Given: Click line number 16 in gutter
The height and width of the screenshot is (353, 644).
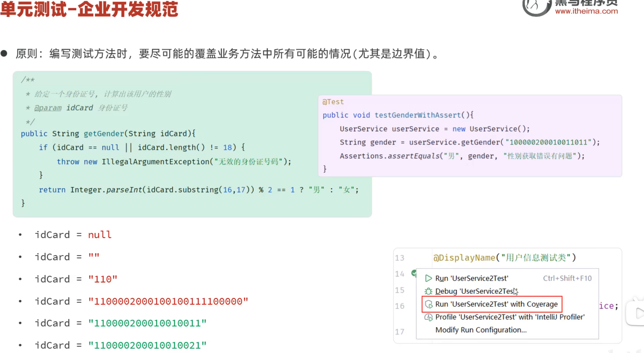Looking at the screenshot, I should pyautogui.click(x=399, y=306).
